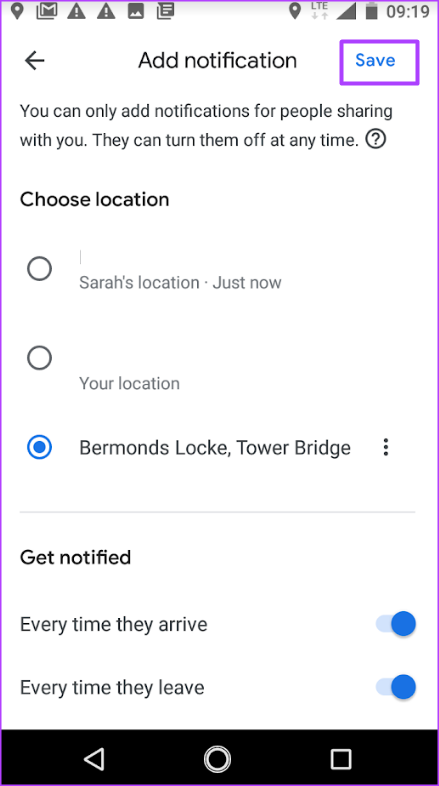Tap the Bermonds Locke, Tower Bridge label
439x786 pixels.
[x=215, y=448]
